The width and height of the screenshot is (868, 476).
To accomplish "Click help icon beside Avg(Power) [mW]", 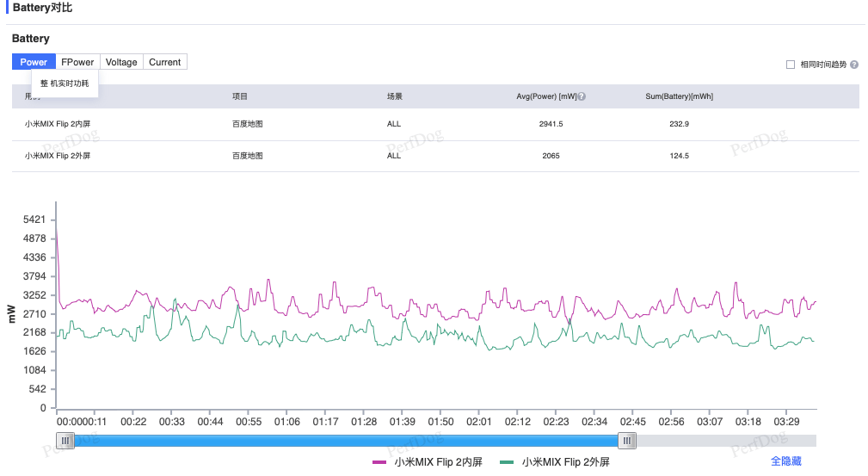I will [582, 96].
